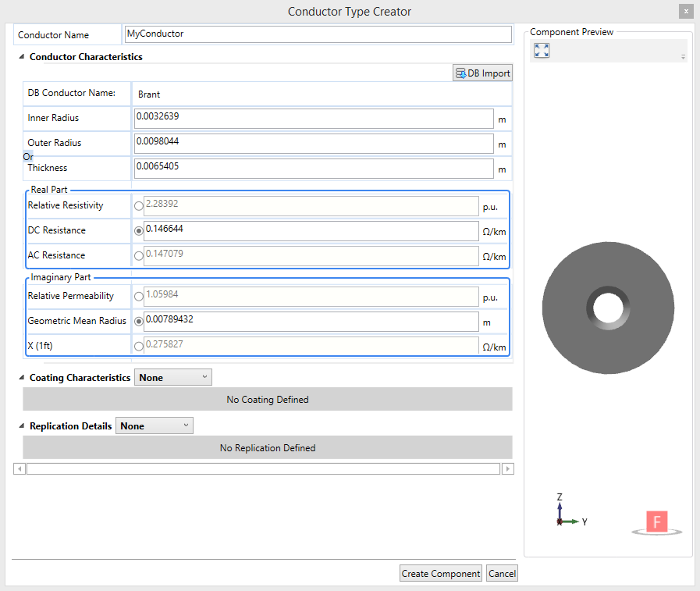Click the Create Component button
The image size is (700, 591).
441,574
